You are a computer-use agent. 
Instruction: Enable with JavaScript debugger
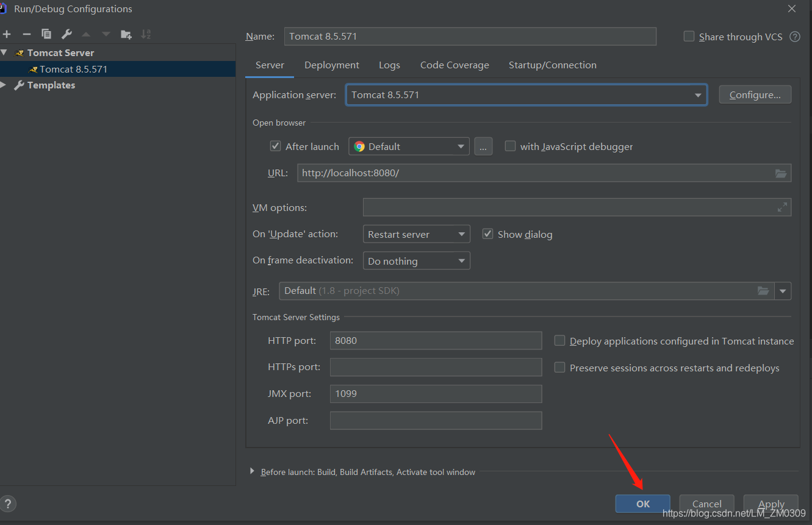(x=510, y=146)
